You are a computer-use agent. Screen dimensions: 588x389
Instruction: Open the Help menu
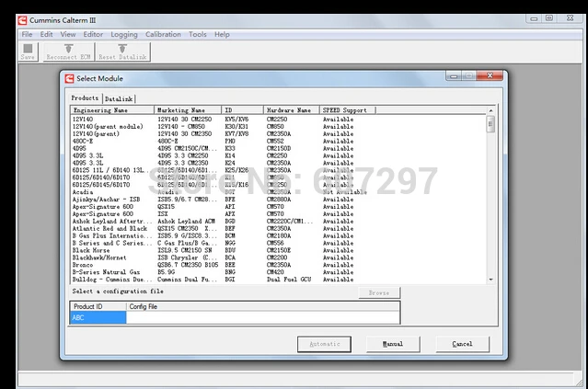coord(222,34)
